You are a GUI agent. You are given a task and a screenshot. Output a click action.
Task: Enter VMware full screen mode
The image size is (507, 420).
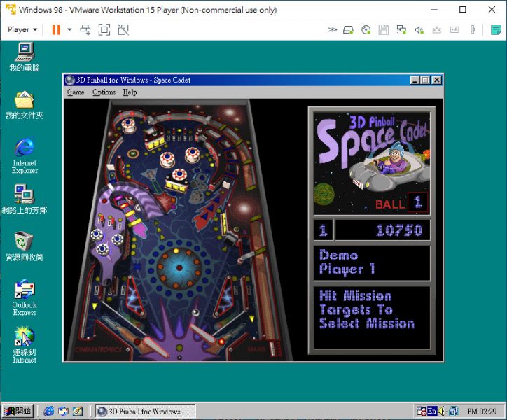click(x=104, y=29)
